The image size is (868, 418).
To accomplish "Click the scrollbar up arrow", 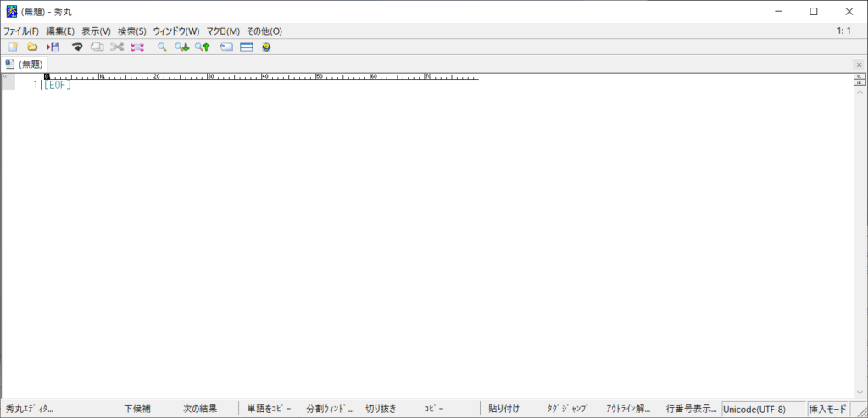I will coord(860,92).
